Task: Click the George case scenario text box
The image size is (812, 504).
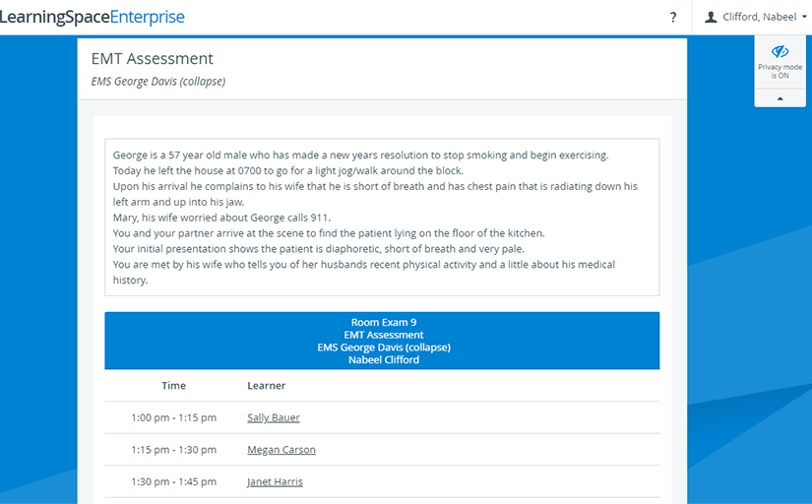Action: [382, 217]
